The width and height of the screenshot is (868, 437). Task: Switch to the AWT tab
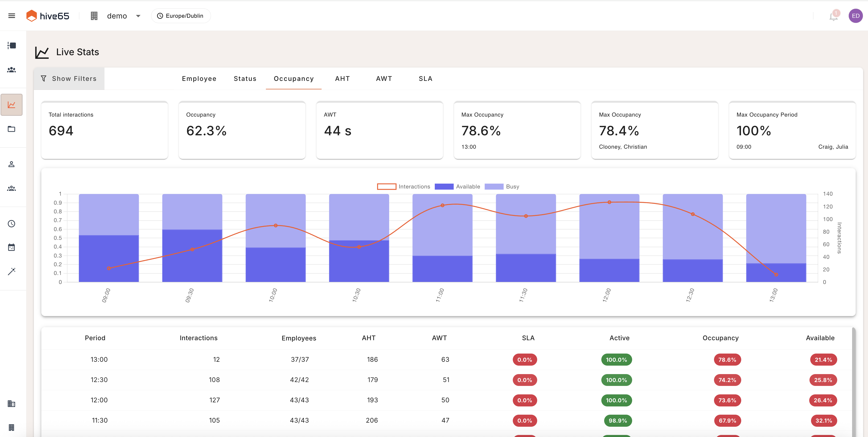384,79
